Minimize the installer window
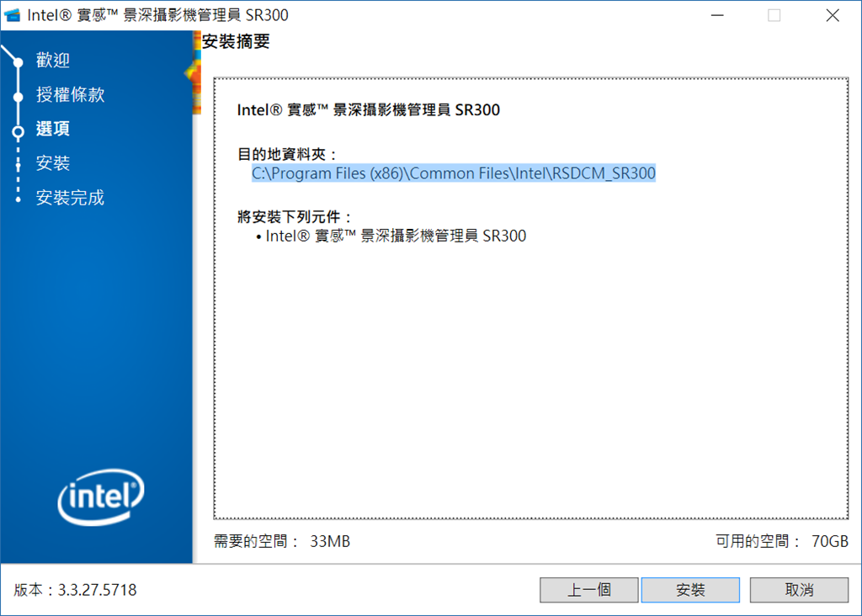The height and width of the screenshot is (616, 862). pos(717,15)
